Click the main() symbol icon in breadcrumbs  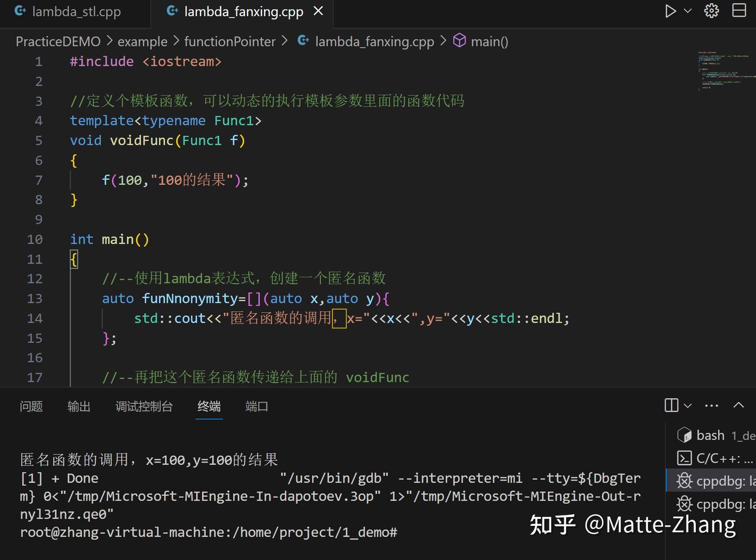tap(459, 41)
